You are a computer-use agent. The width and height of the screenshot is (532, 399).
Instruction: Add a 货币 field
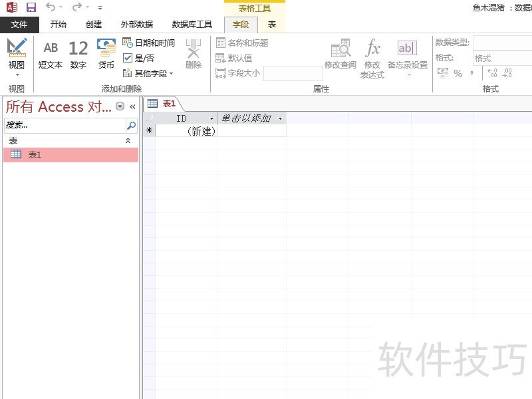[x=106, y=54]
